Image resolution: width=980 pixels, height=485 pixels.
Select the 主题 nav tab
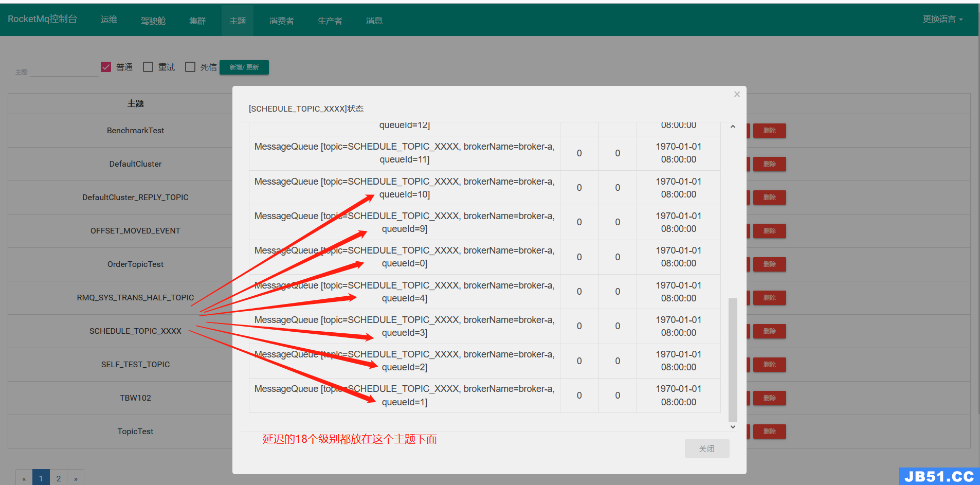point(238,21)
